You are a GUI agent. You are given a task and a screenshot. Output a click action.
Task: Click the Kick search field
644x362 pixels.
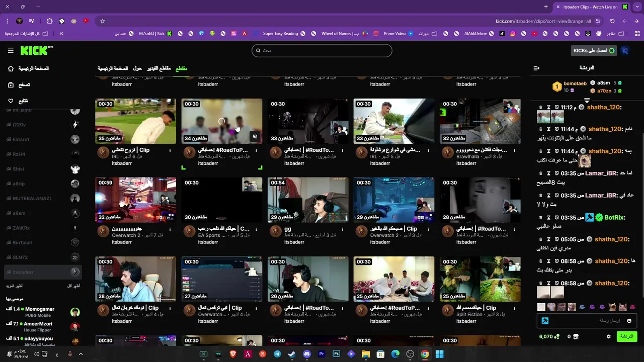tap(322, 51)
